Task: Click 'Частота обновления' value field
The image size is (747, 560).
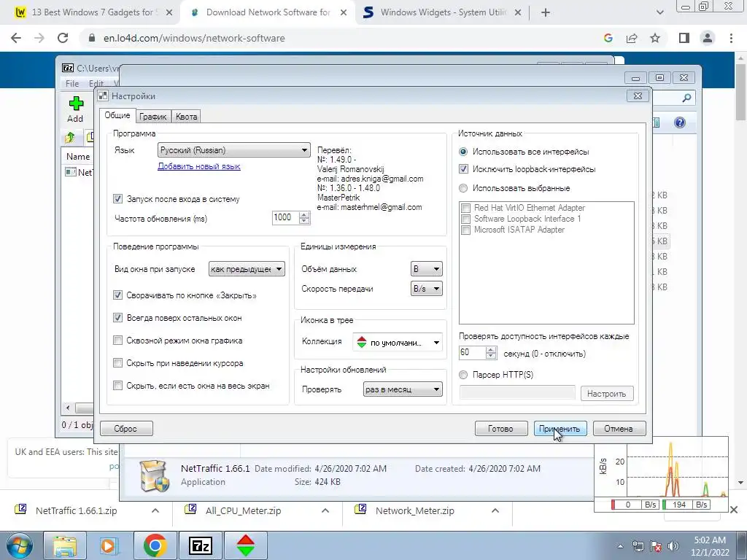Action: (x=285, y=217)
